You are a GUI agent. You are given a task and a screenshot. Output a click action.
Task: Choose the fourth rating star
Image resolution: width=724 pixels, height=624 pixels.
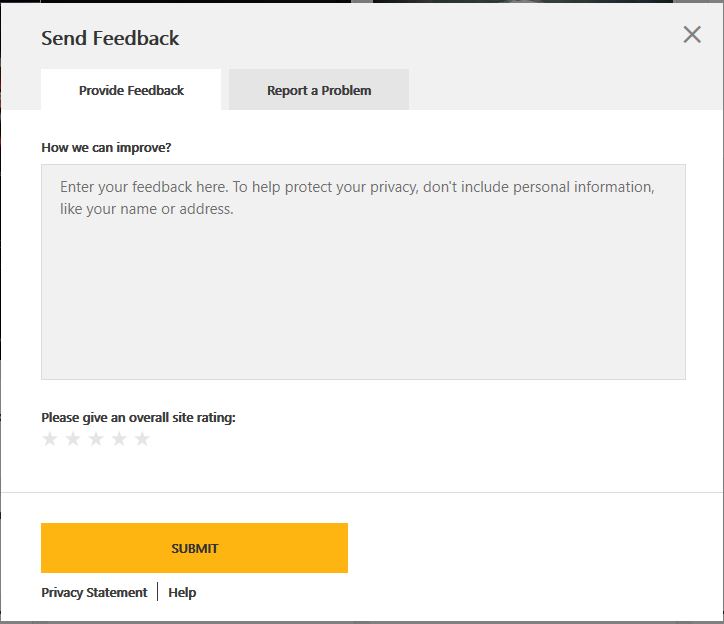coord(119,439)
